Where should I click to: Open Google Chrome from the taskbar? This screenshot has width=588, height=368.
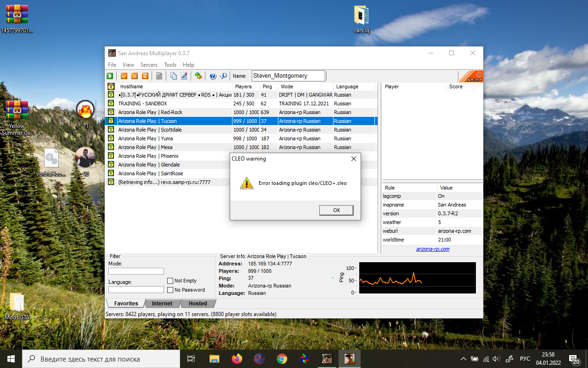click(282, 359)
